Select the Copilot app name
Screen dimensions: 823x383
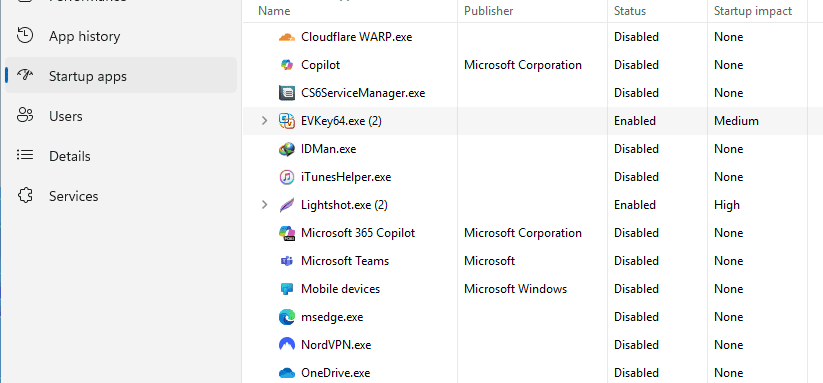(x=320, y=65)
